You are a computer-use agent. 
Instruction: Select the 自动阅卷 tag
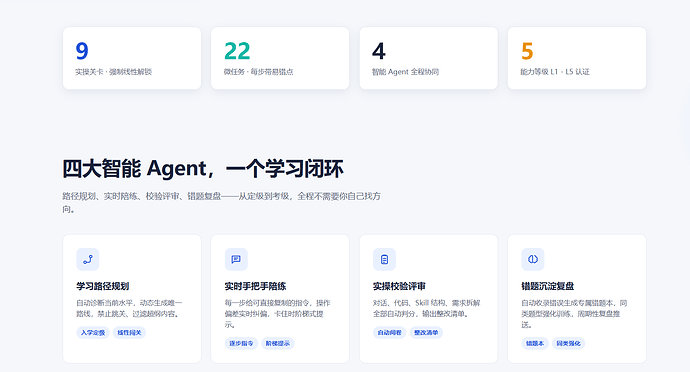(x=389, y=332)
